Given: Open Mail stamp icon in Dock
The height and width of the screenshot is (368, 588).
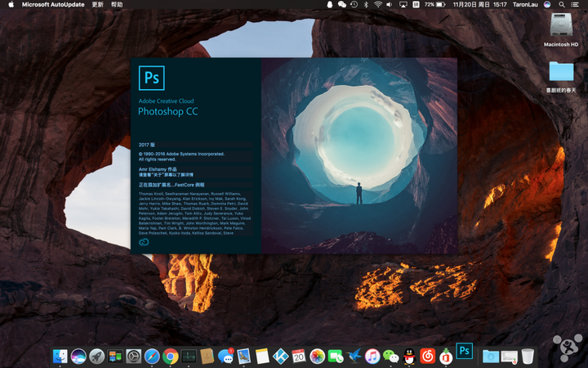Looking at the screenshot, I should (x=243, y=356).
